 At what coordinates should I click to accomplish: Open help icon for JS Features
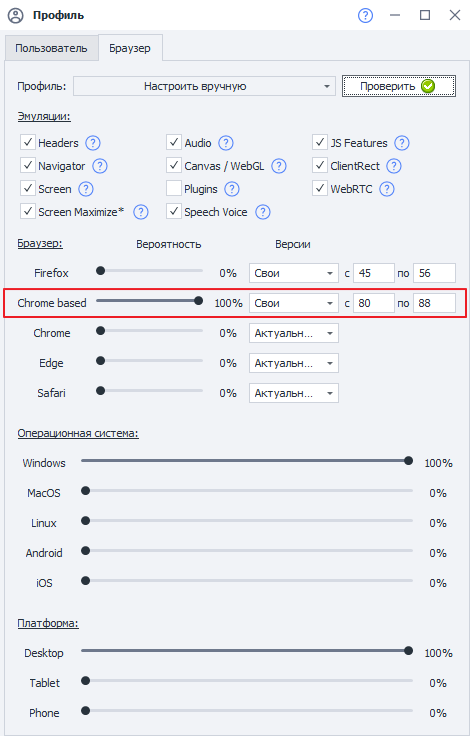point(402,143)
